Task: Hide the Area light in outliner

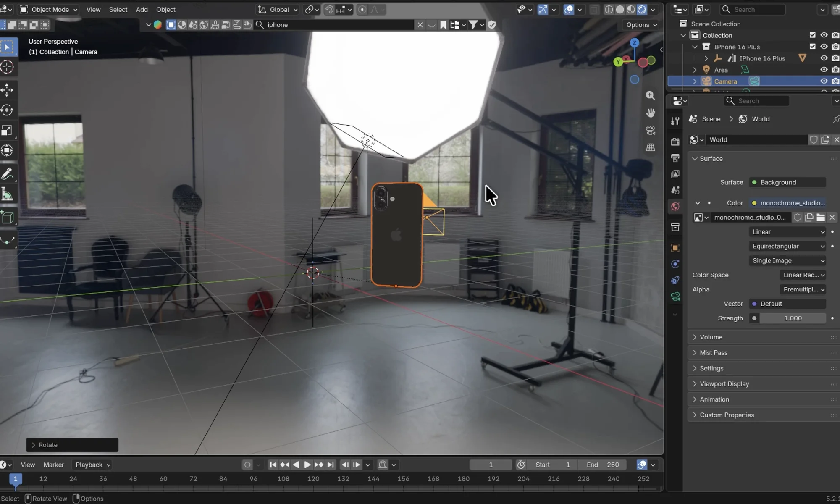Action: (824, 70)
